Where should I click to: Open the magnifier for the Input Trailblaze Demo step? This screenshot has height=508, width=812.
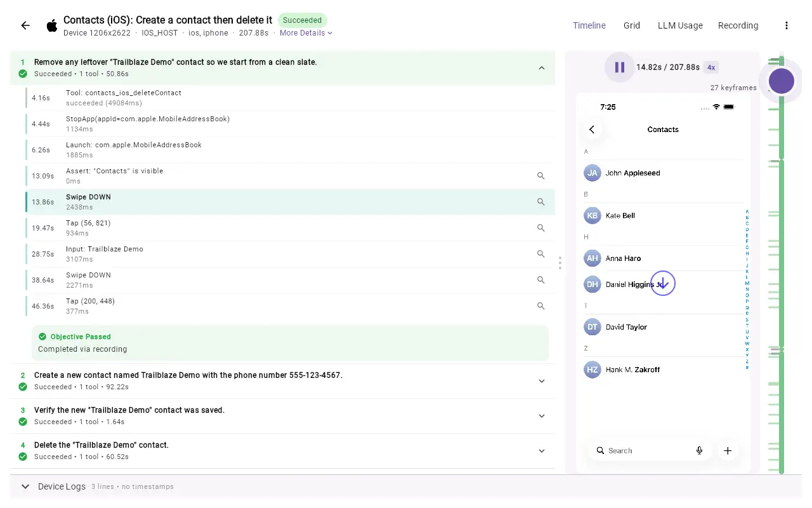click(541, 254)
